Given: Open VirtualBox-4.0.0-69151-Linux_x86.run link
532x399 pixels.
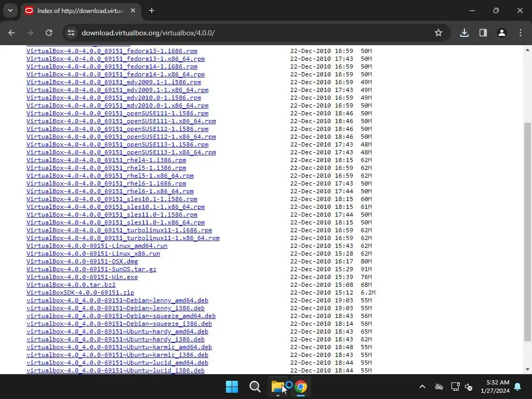Looking at the screenshot, I should [x=93, y=254].
